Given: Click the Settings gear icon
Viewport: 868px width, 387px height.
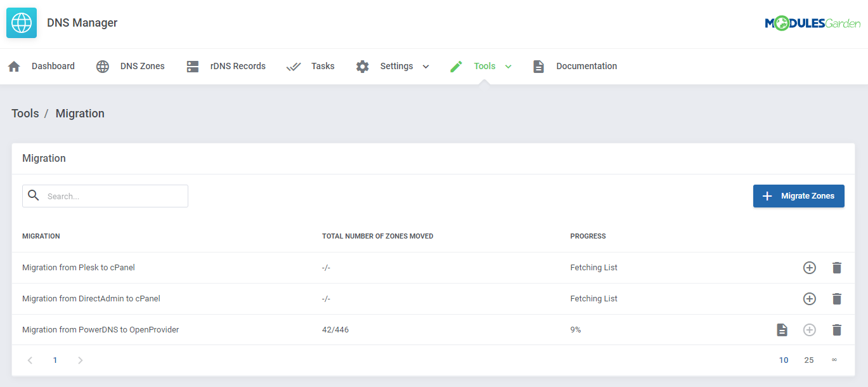Looking at the screenshot, I should point(362,65).
